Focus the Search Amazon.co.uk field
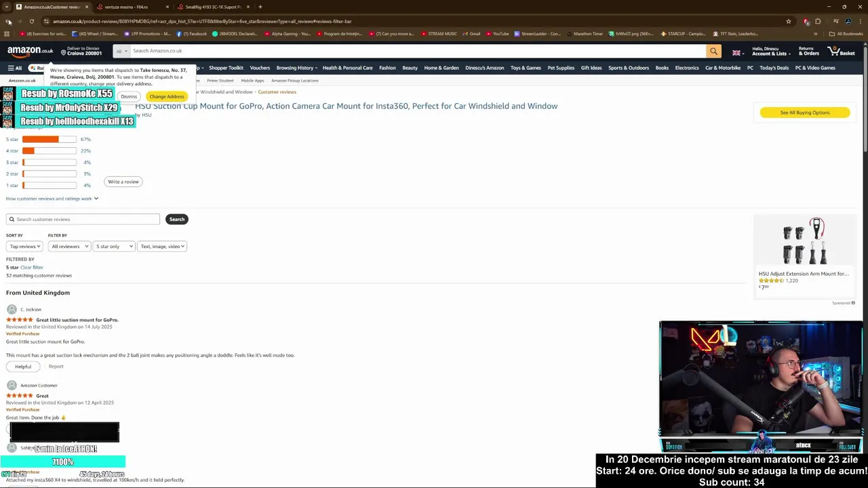Image resolution: width=868 pixels, height=488 pixels. coord(417,51)
